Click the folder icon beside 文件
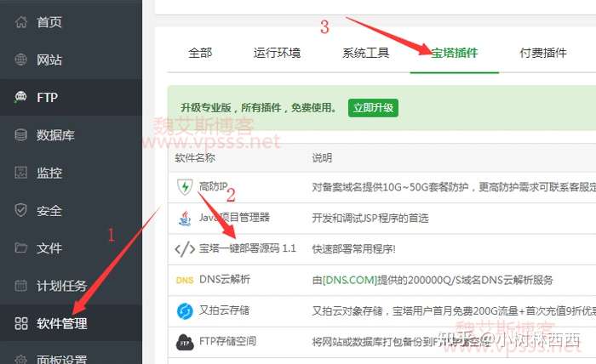The width and height of the screenshot is (596, 364). [x=21, y=247]
